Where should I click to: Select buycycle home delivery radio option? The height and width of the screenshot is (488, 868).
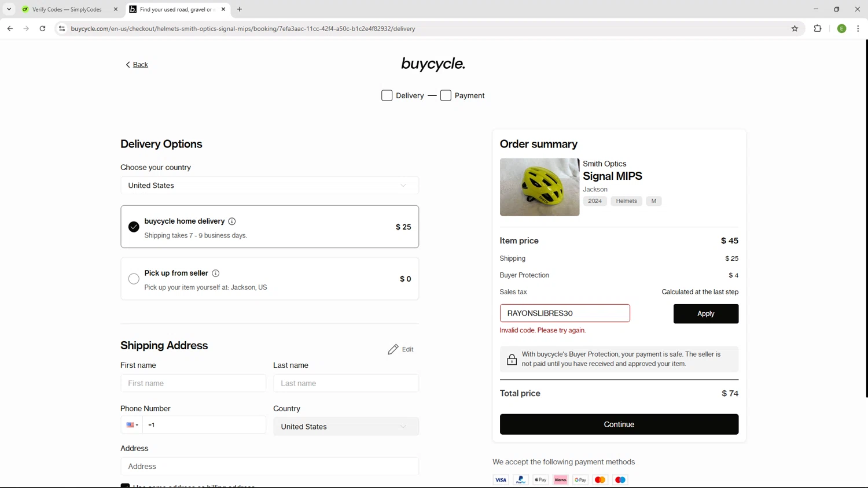tap(134, 227)
